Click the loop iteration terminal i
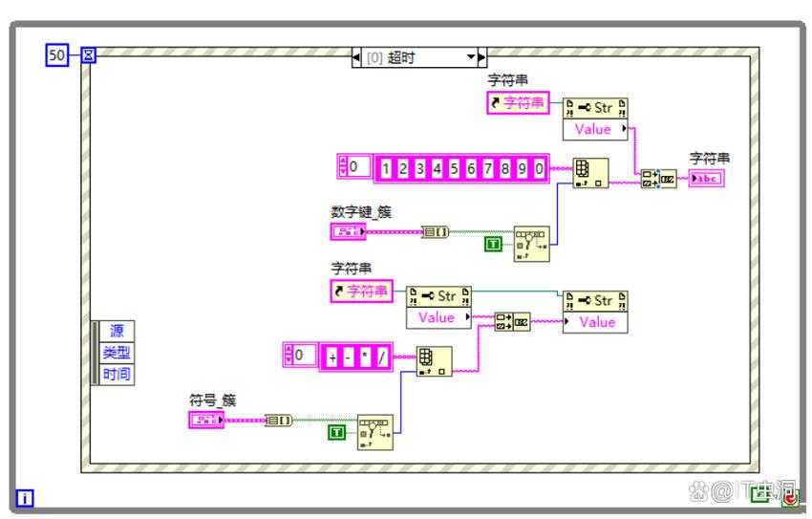Viewport: 812px width, 519px height. click(x=25, y=498)
